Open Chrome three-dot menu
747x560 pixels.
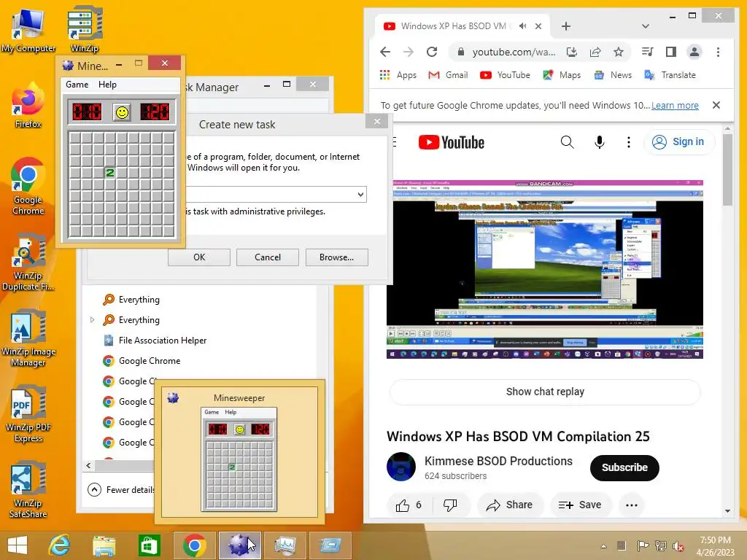click(718, 52)
